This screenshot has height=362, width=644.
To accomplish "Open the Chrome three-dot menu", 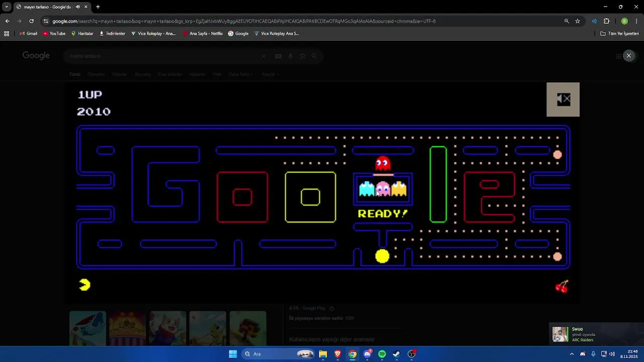I will (x=636, y=21).
